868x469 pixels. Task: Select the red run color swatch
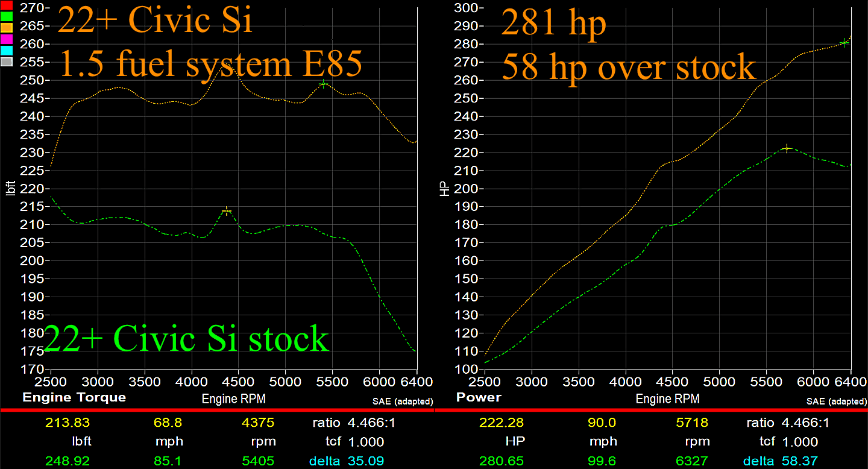click(x=7, y=6)
